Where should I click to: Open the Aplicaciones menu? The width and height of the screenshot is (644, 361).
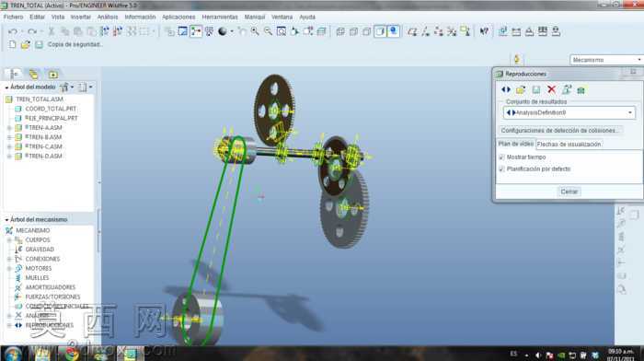click(178, 17)
